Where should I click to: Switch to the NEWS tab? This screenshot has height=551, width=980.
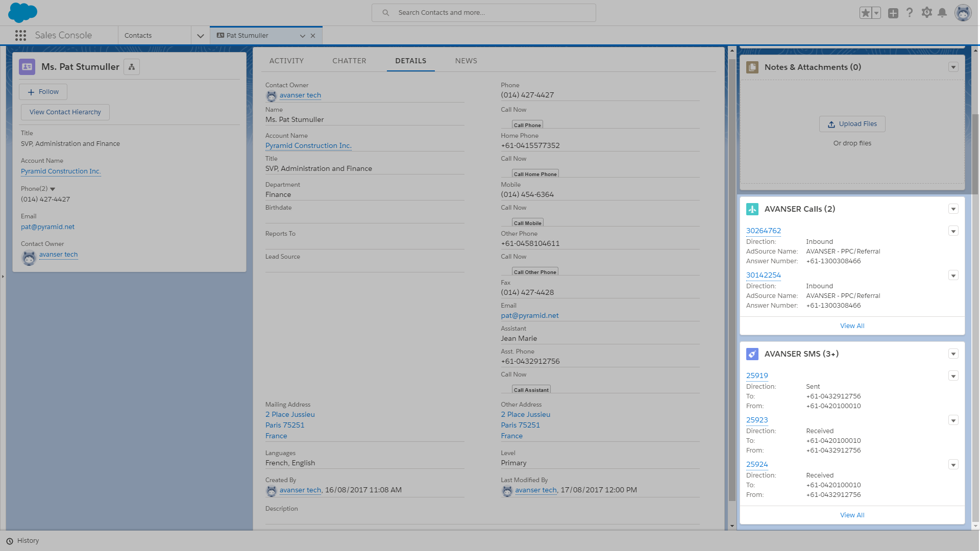(x=465, y=61)
